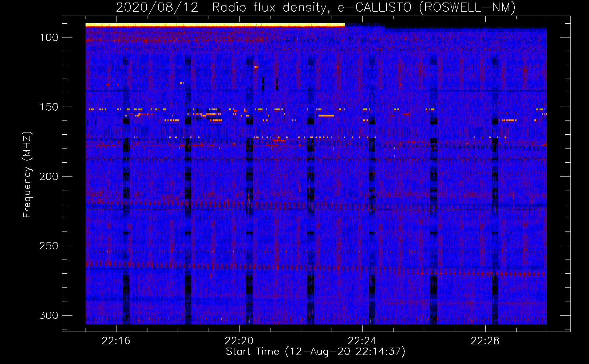
Task: Click the 250 frequency tick label
Action: point(49,246)
